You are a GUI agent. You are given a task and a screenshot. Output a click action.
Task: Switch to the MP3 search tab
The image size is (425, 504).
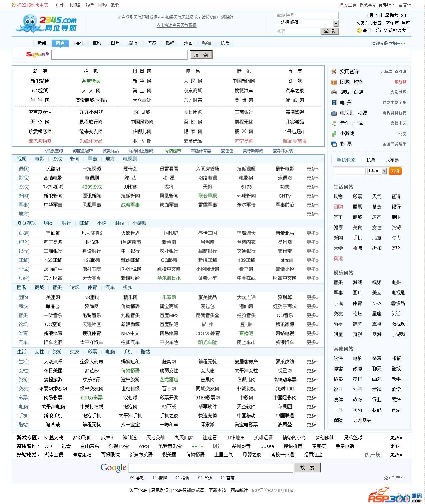coord(79,43)
